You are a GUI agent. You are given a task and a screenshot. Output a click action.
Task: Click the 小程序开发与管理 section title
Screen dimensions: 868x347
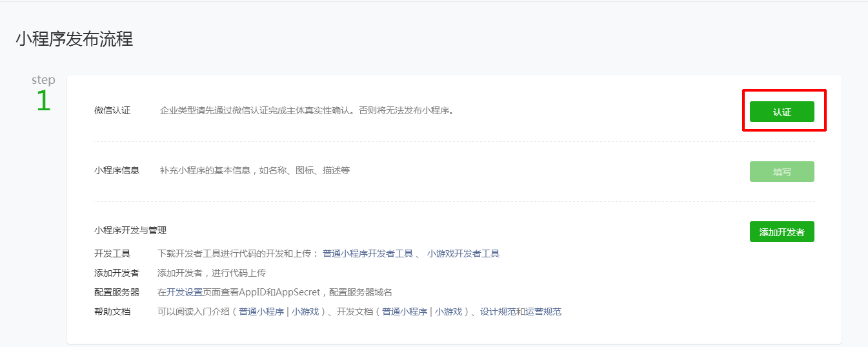click(x=130, y=230)
